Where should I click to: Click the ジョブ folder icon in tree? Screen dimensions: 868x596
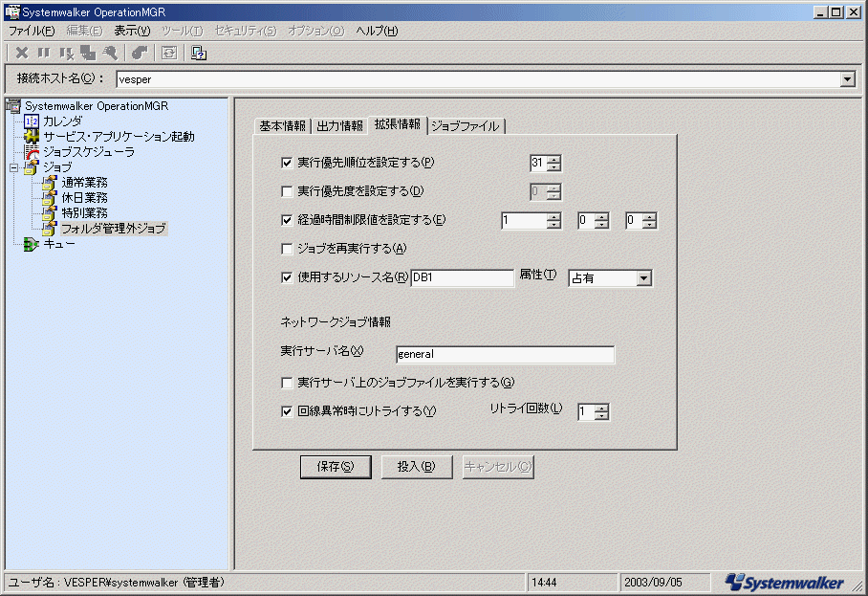[x=31, y=167]
